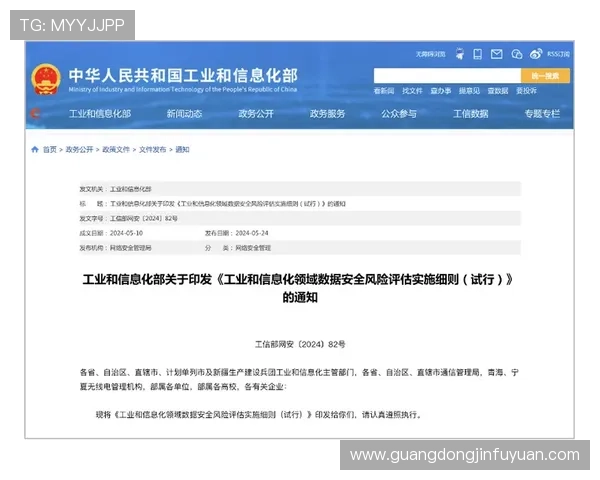Open the 公众参与 navigation menu
Image resolution: width=600 pixels, height=480 pixels.
pyautogui.click(x=399, y=114)
